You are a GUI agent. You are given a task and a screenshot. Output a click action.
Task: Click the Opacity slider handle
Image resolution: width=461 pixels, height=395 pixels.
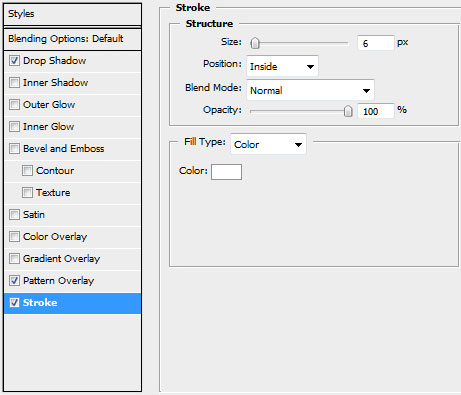348,111
